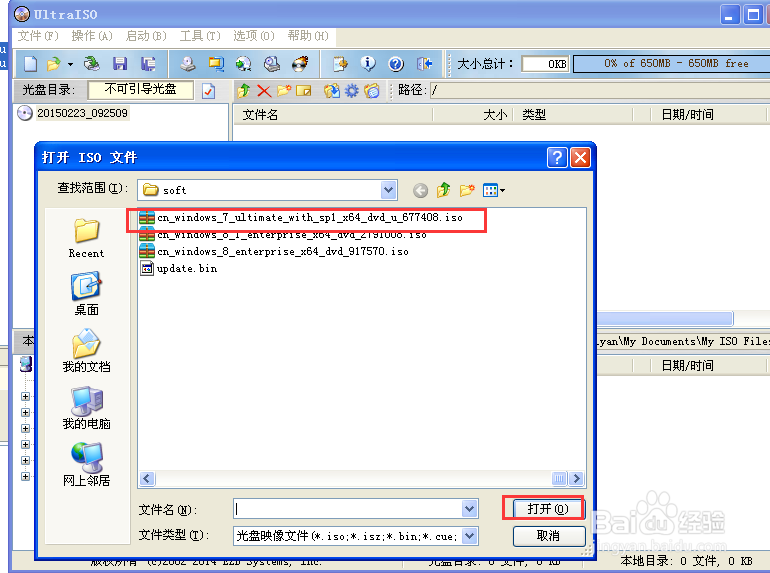Click the Mount to virtual drive icon

click(272, 64)
